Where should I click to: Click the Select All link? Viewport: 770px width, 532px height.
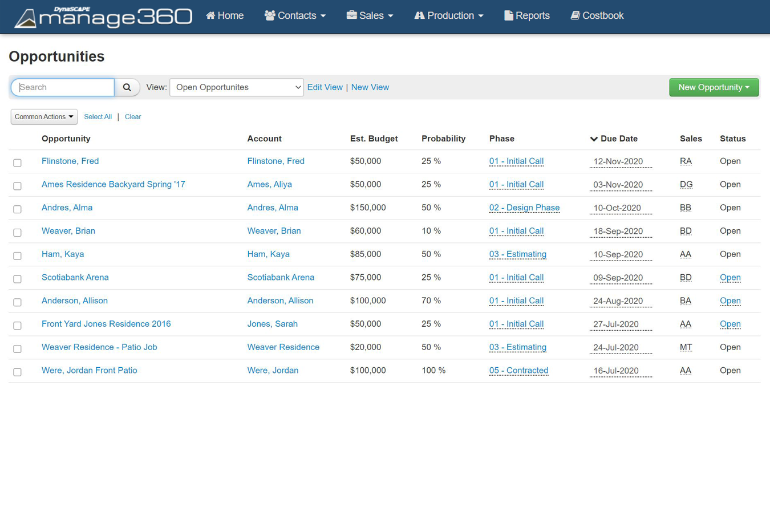tap(98, 117)
